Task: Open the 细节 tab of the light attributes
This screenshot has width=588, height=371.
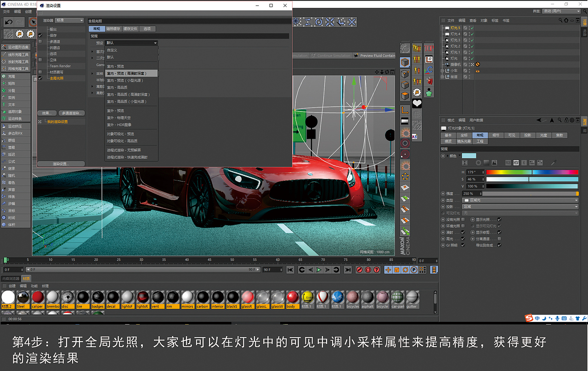Action: [x=496, y=135]
